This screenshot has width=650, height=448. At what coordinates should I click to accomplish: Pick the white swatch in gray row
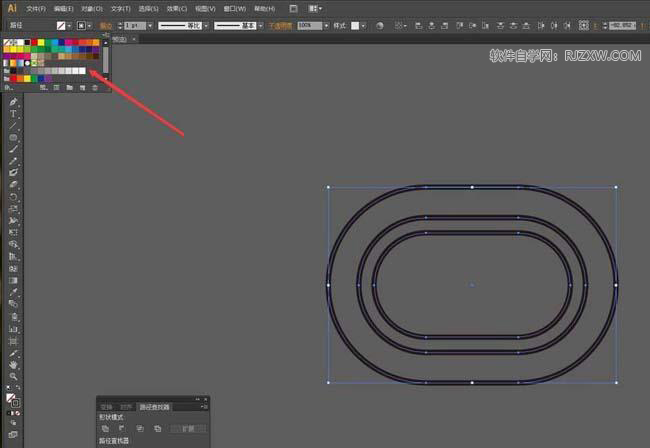tap(80, 71)
